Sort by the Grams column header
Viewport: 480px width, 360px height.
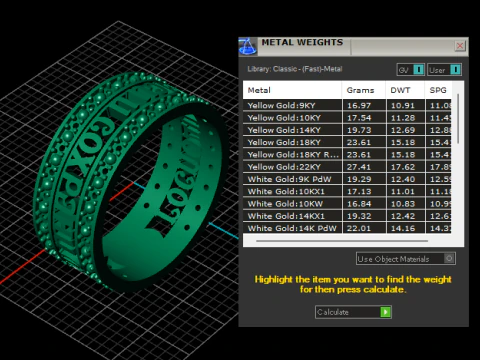coord(364,90)
